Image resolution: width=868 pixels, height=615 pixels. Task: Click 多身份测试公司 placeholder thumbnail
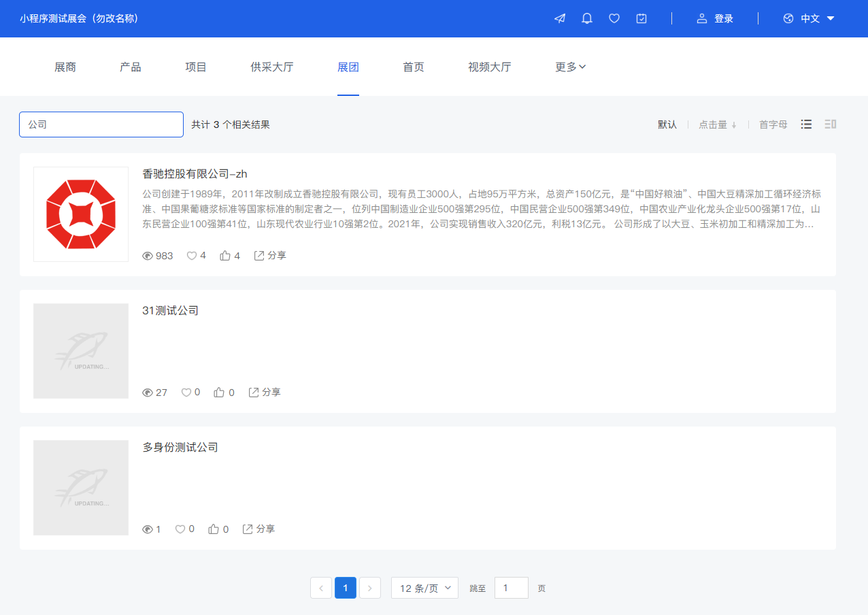[x=81, y=488]
